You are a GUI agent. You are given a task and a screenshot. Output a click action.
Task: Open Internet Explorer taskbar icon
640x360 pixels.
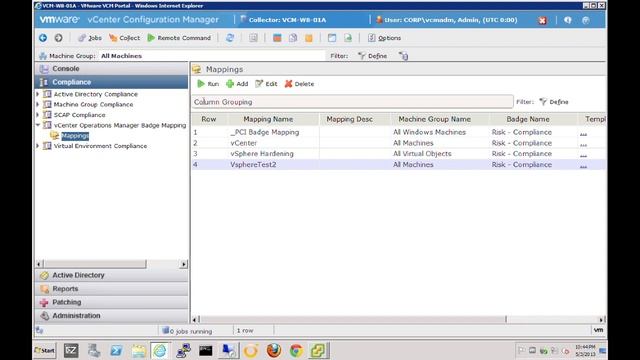(160, 350)
